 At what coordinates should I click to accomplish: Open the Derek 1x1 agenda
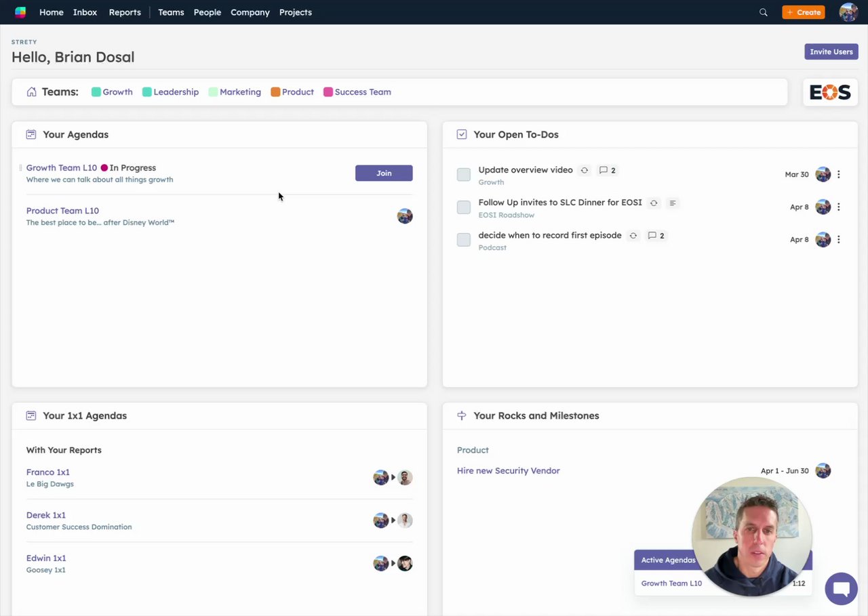click(x=46, y=515)
